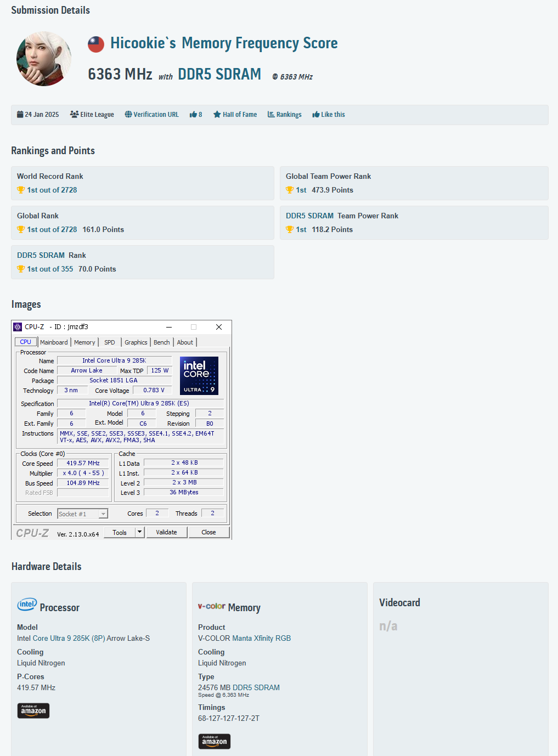Image resolution: width=558 pixels, height=756 pixels.
Task: Click the timings value 68-127-127-127-2T
Action: [x=229, y=718]
